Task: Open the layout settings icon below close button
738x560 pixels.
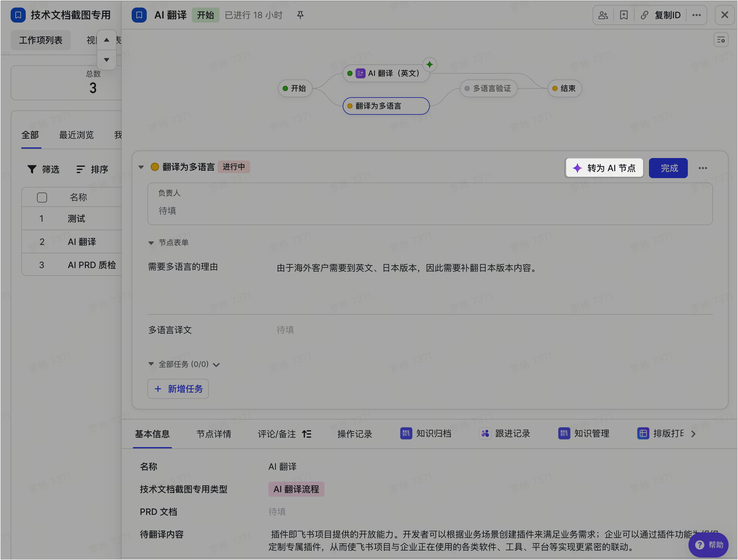Action: 721,40
